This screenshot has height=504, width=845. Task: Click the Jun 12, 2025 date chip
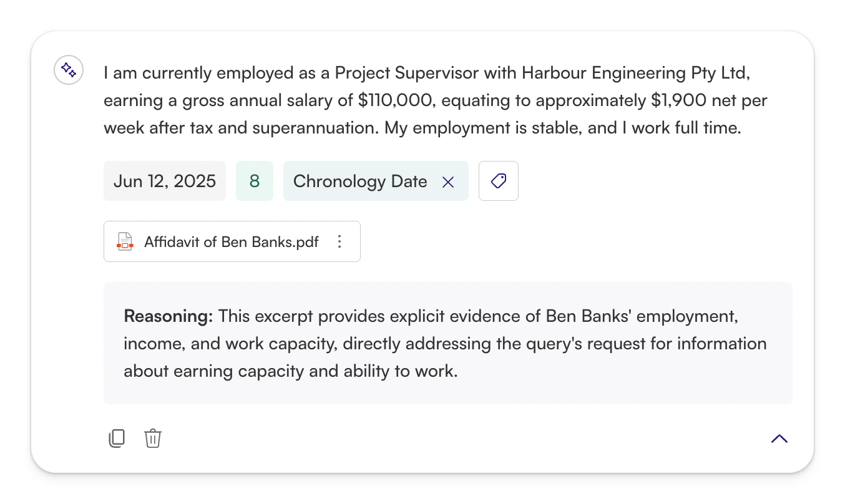tap(165, 182)
